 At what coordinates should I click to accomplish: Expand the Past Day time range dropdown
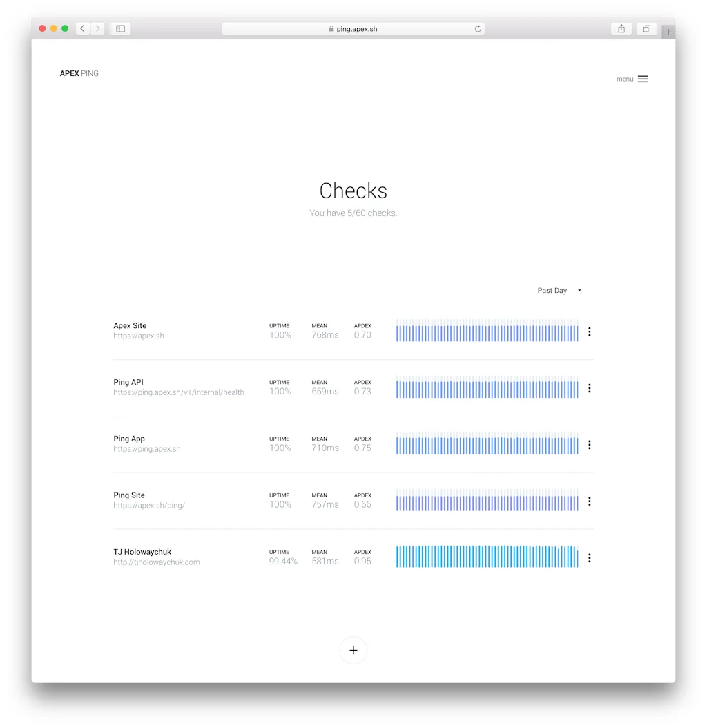coord(559,291)
